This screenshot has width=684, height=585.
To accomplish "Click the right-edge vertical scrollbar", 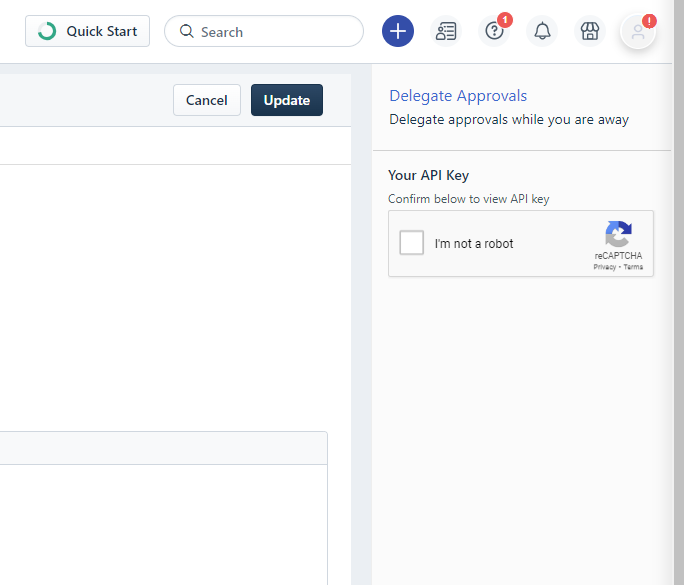I will tap(678, 300).
